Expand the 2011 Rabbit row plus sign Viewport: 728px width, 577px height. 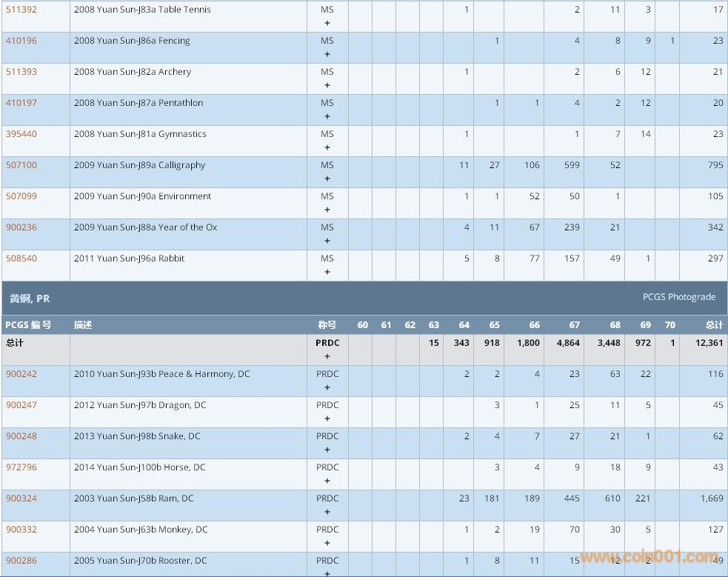[x=327, y=272]
